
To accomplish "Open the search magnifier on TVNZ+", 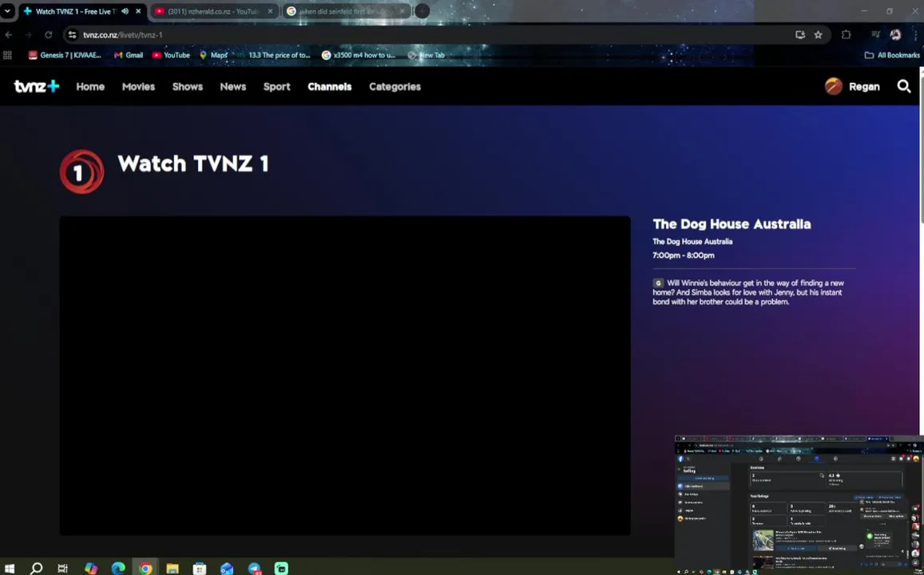I will [903, 86].
